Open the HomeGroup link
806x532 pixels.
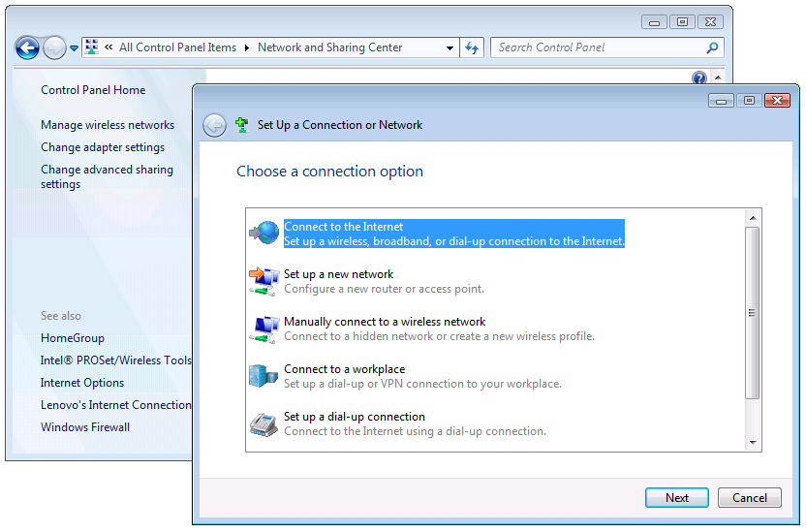(73, 338)
